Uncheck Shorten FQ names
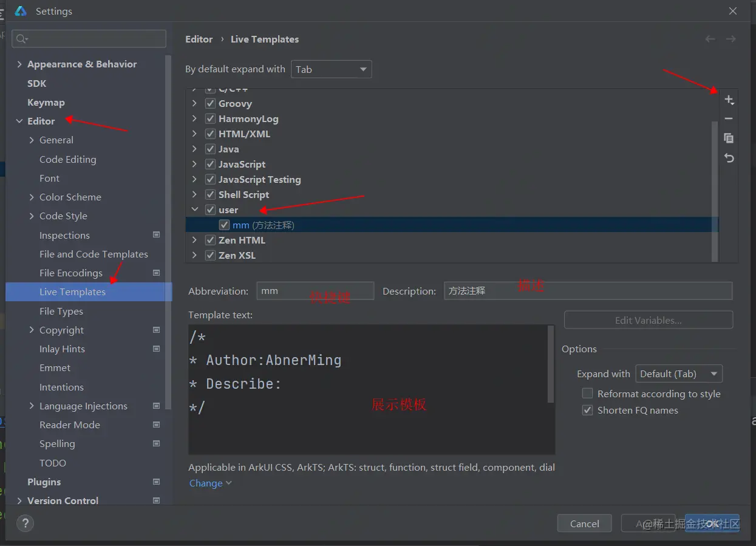This screenshot has width=756, height=546. 587,410
